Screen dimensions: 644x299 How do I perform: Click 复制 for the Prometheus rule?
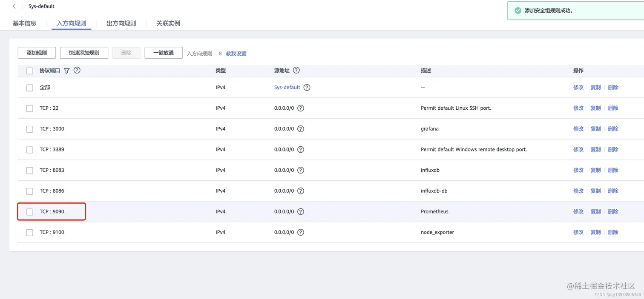coord(595,211)
